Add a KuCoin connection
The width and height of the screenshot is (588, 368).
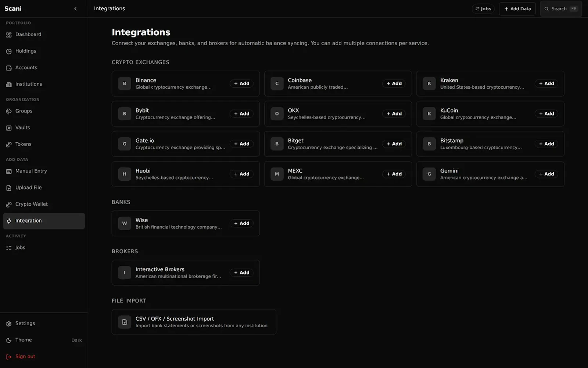(x=546, y=114)
